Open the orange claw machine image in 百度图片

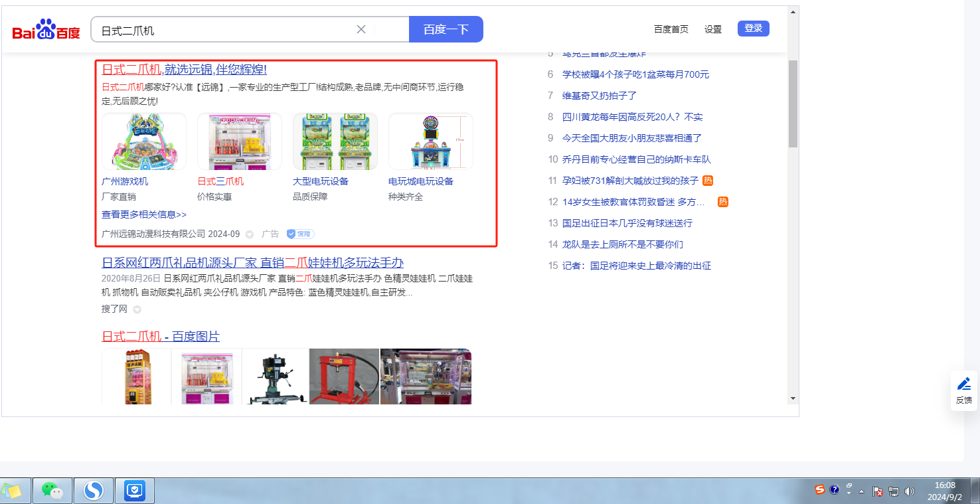[136, 377]
